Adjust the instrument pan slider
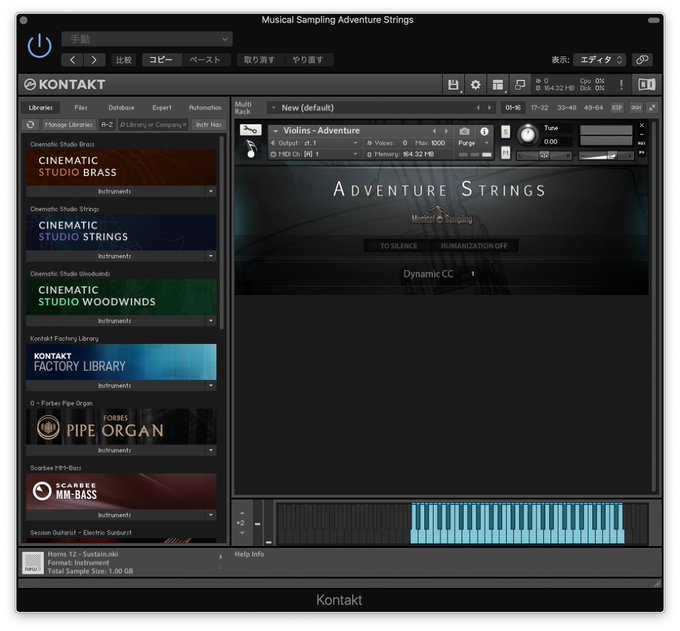 point(544,156)
